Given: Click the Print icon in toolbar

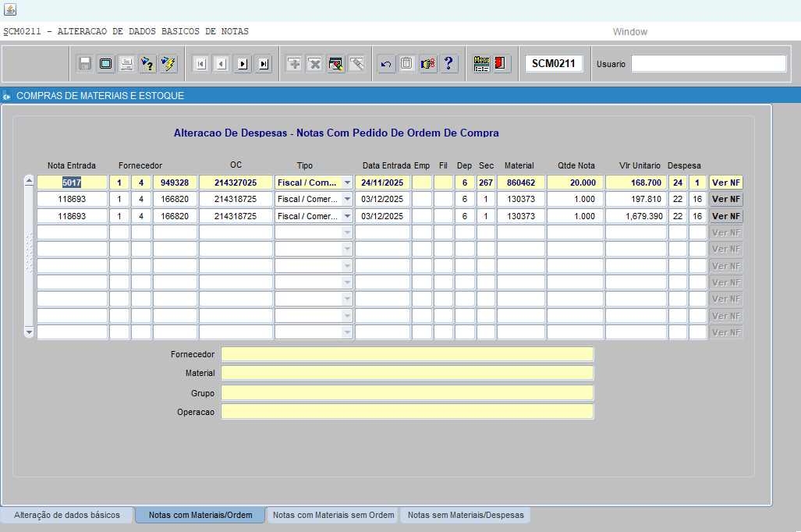Looking at the screenshot, I should pos(126,64).
